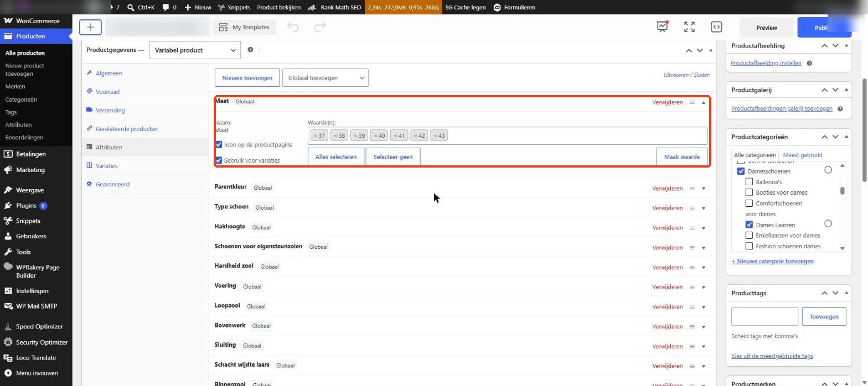Switch to 'Meest gebruikt' categories tab
This screenshot has width=868, height=386.
[x=803, y=155]
